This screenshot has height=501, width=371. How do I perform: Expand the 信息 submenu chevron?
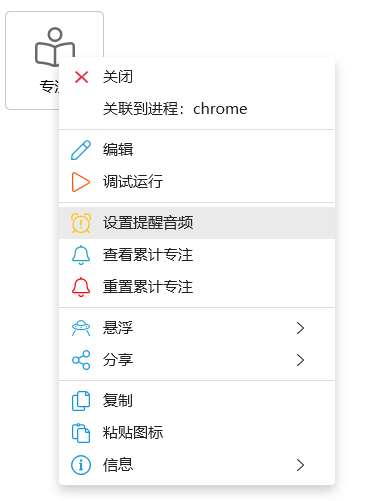300,465
